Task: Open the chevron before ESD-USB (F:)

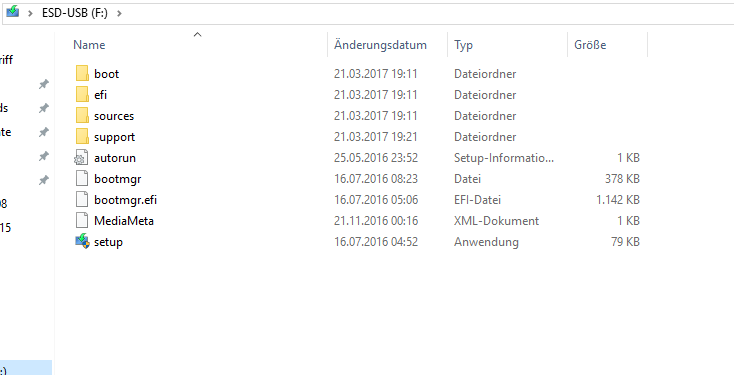Action: click(30, 14)
